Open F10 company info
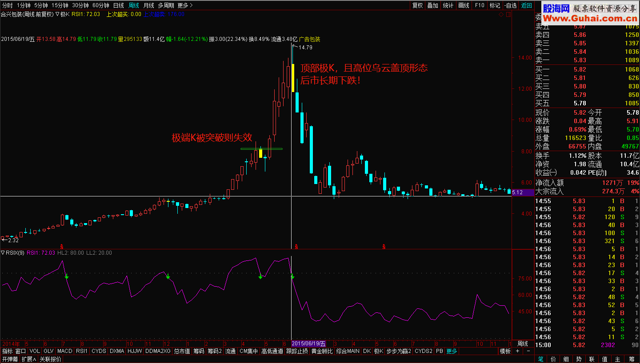 pos(479,5)
